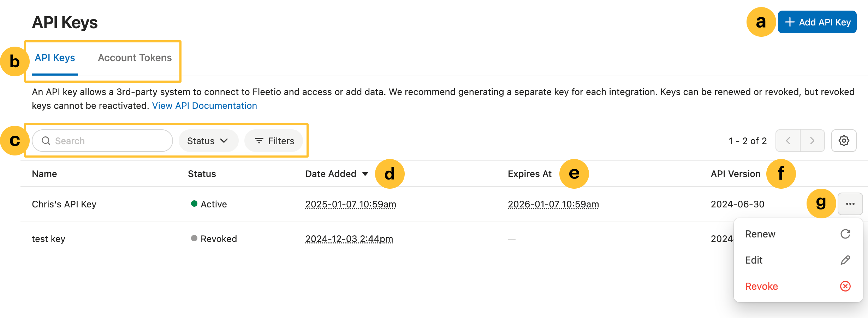Screen dimensions: 868x318
Task: Open the table settings gear icon
Action: [x=844, y=141]
